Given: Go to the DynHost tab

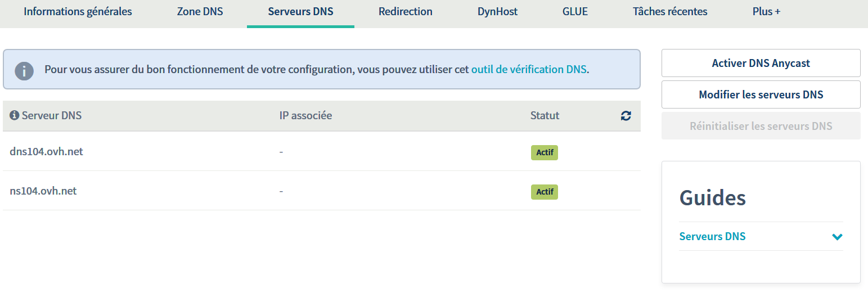Looking at the screenshot, I should (x=497, y=11).
